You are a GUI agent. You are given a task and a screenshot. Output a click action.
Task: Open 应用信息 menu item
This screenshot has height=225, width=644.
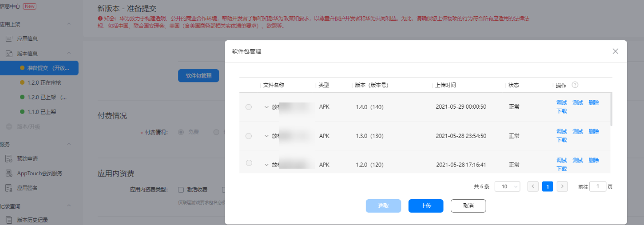(27, 39)
